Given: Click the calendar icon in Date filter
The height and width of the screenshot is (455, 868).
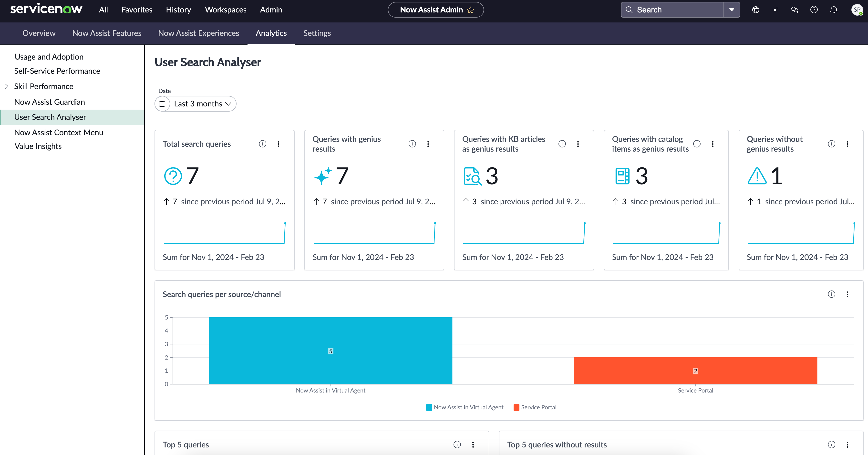Looking at the screenshot, I should coord(162,104).
